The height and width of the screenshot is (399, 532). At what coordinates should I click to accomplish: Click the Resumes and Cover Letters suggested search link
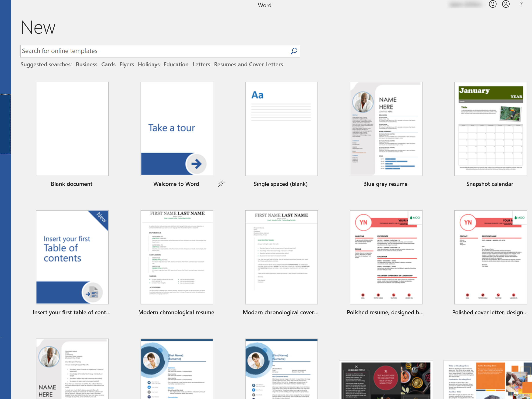[248, 64]
